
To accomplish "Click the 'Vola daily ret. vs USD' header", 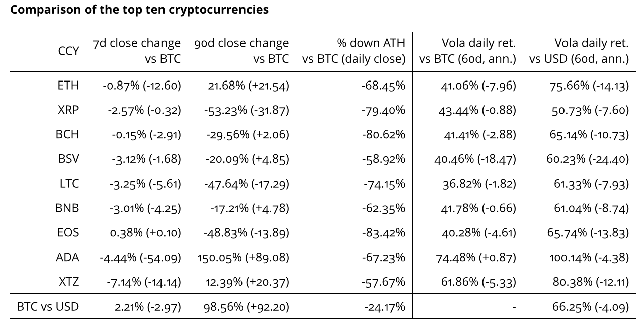I will [x=579, y=51].
